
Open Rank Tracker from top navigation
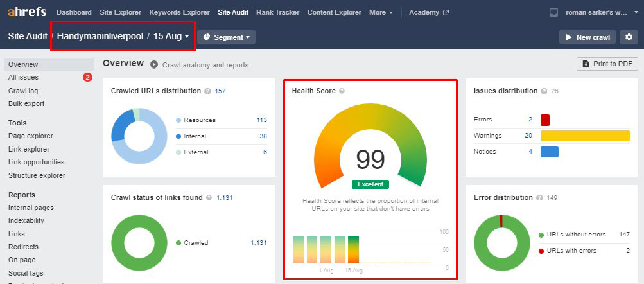point(278,12)
